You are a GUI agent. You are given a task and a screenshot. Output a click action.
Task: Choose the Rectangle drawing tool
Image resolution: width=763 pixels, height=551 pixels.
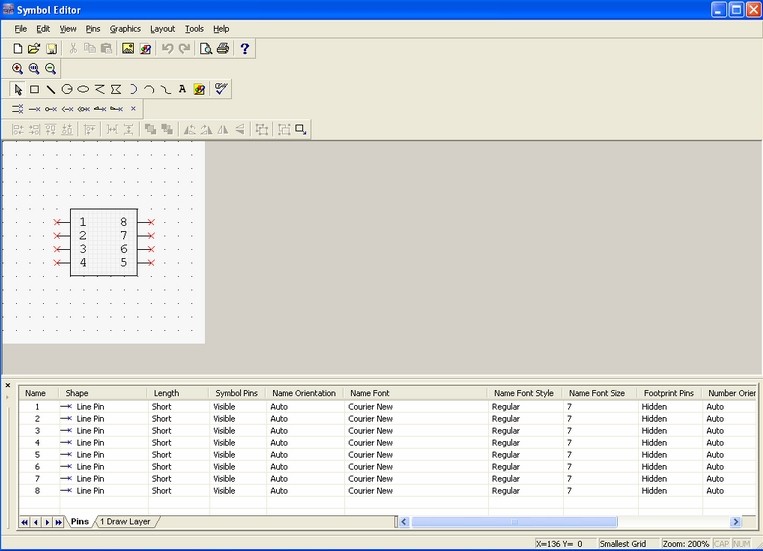click(34, 90)
